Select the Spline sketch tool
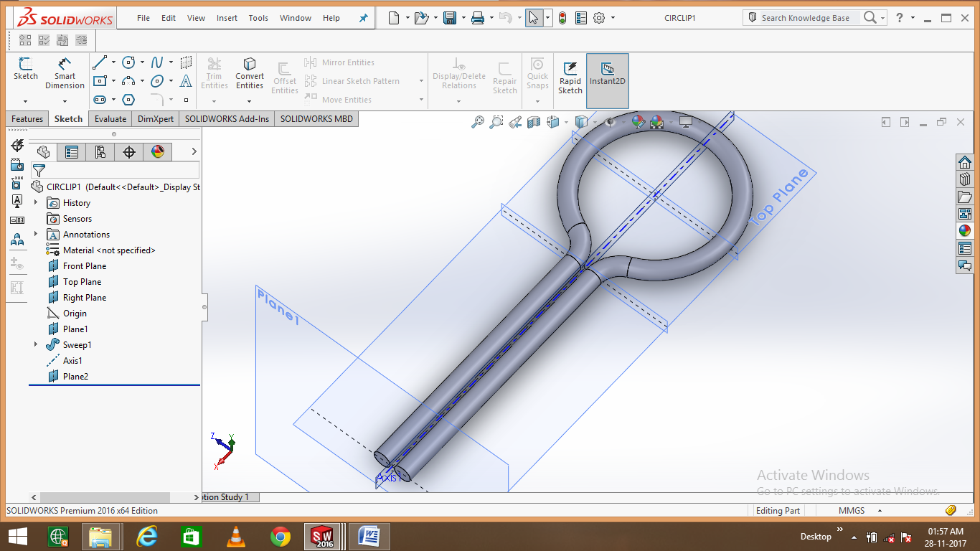The image size is (980, 551). tap(156, 62)
